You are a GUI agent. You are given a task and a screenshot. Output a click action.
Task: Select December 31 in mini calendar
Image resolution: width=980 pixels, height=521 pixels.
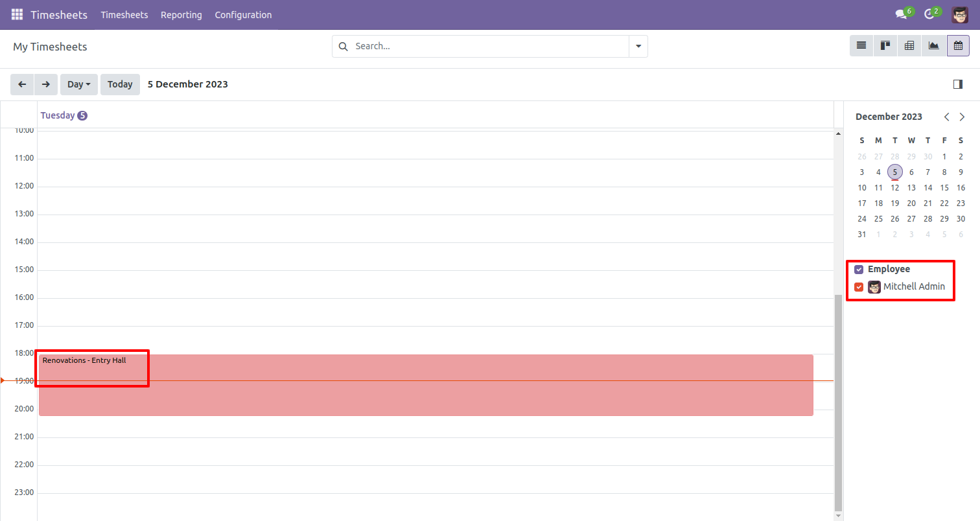click(x=861, y=235)
